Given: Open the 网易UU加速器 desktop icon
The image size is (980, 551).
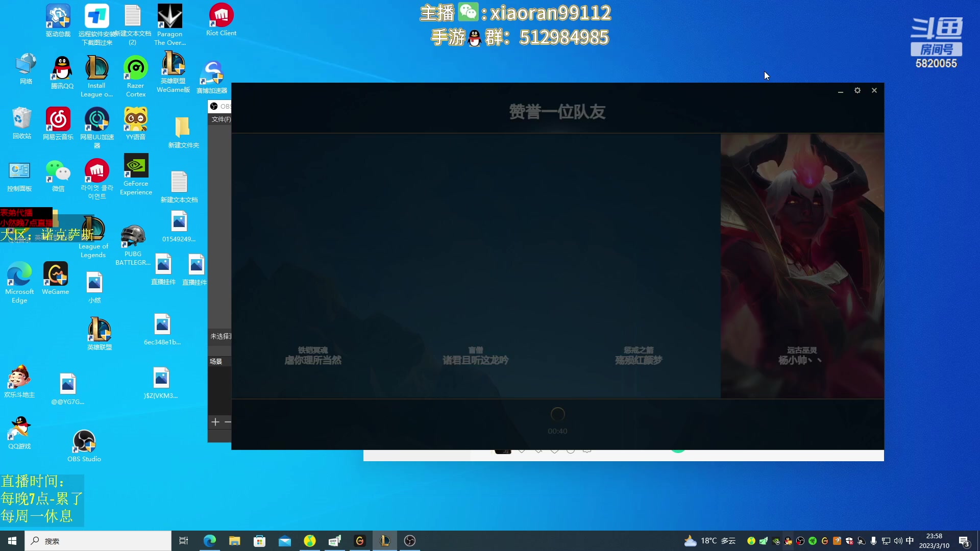Looking at the screenshot, I should pyautogui.click(x=97, y=128).
